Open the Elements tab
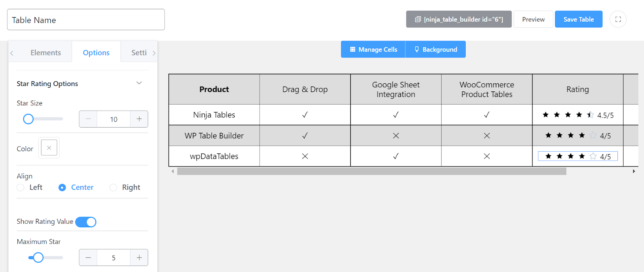Viewport: 644px width, 272px height. [x=45, y=53]
